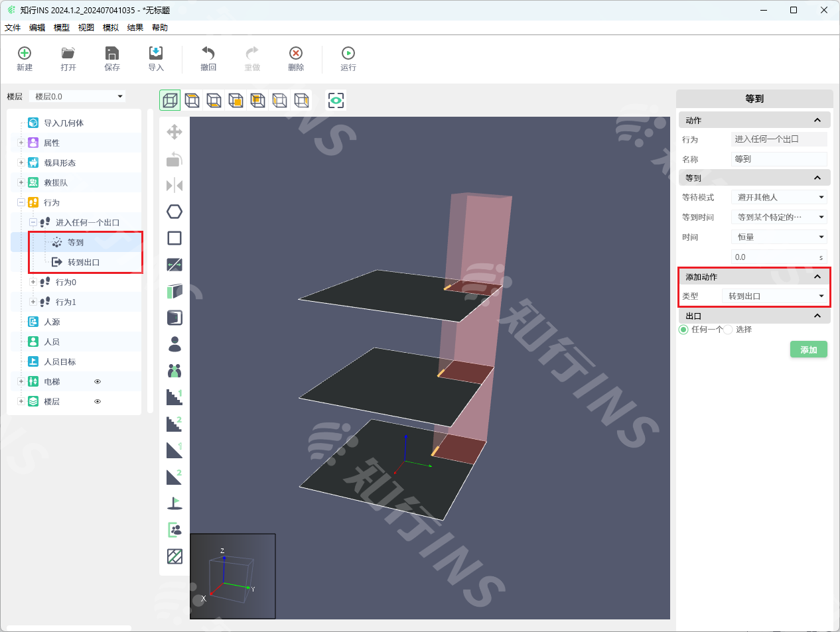Click the 打开 (open) folder icon
The image size is (840, 632).
click(68, 53)
